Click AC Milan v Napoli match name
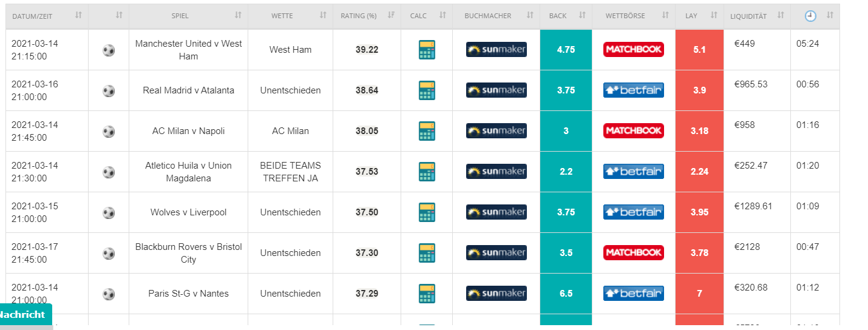 coord(188,131)
